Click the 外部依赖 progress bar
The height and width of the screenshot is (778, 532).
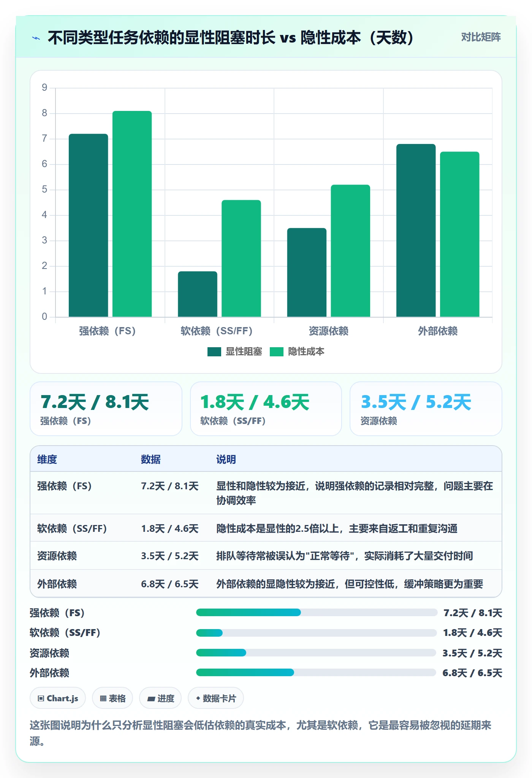(x=316, y=672)
